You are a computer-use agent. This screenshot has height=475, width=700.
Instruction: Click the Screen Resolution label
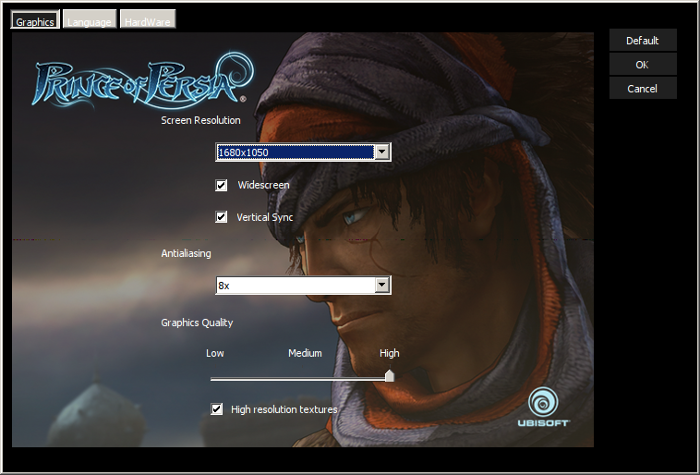coord(200,120)
